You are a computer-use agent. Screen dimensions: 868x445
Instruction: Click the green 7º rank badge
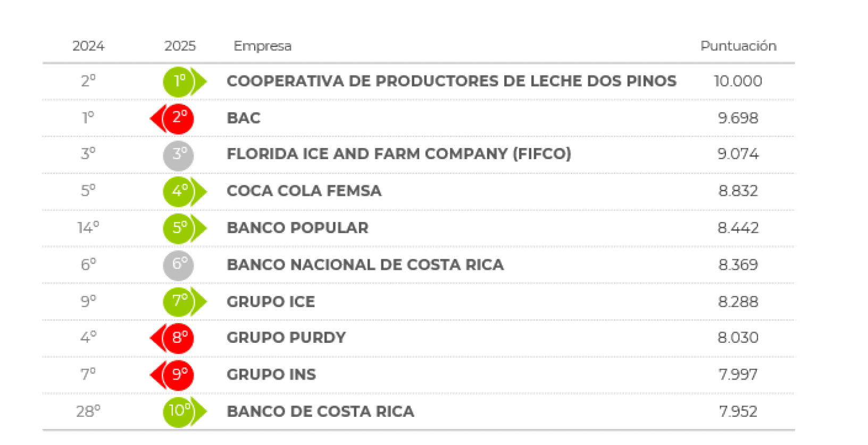179,302
